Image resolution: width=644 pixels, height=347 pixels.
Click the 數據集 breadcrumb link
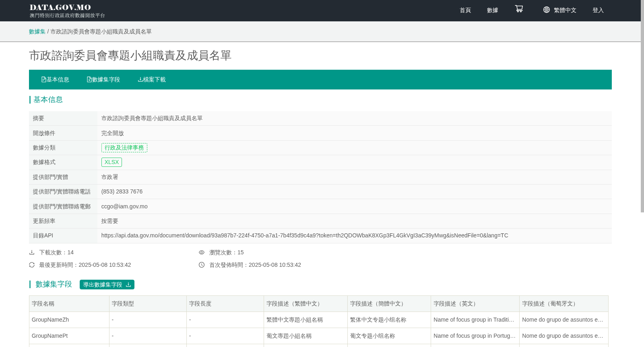37,31
